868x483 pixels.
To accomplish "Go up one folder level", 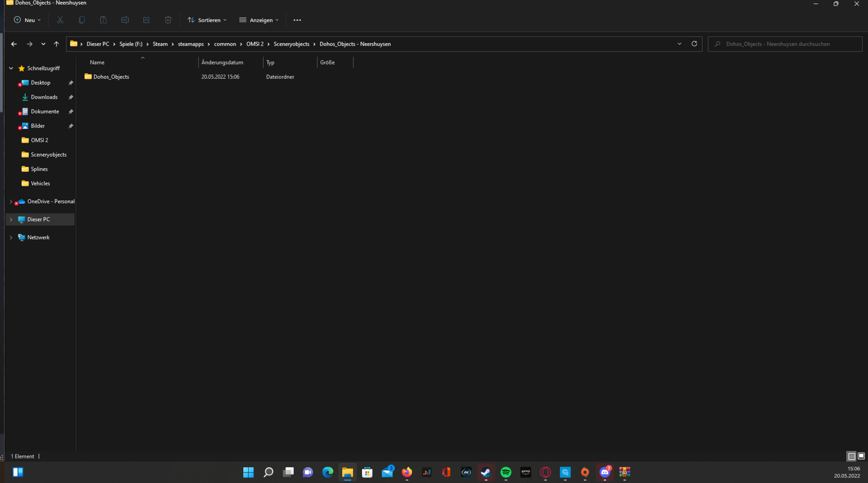I will pos(57,44).
